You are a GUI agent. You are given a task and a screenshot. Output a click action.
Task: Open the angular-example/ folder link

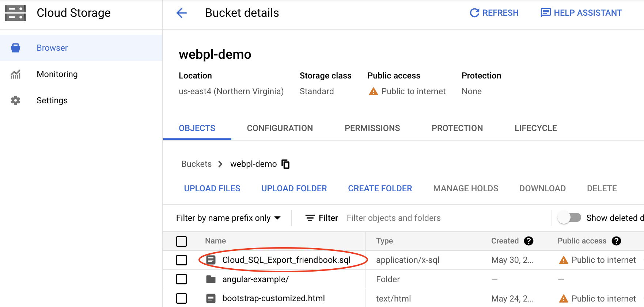click(x=255, y=279)
